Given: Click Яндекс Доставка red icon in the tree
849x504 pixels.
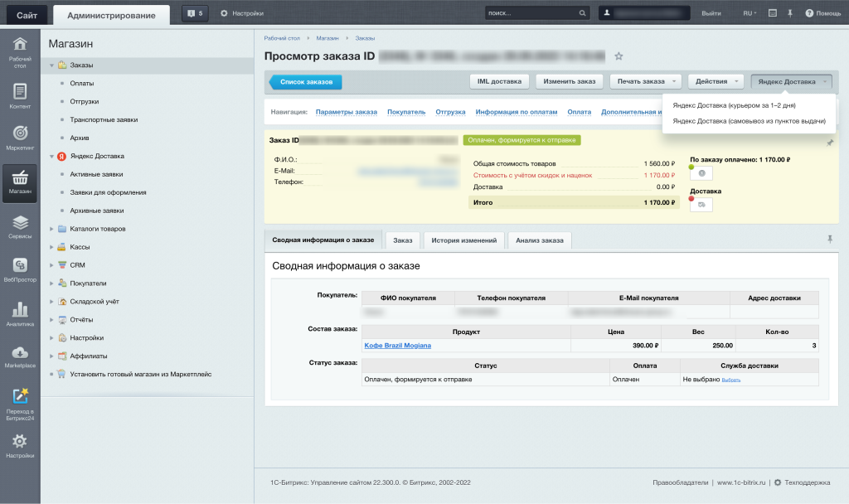Looking at the screenshot, I should coord(61,157).
